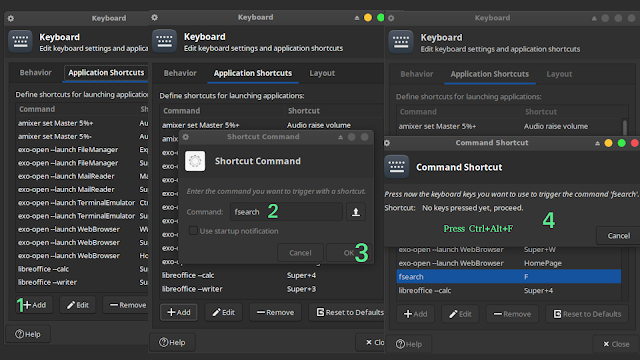Click Add button in middle Keyboard window
Image resolution: width=640 pixels, height=360 pixels.
[179, 312]
